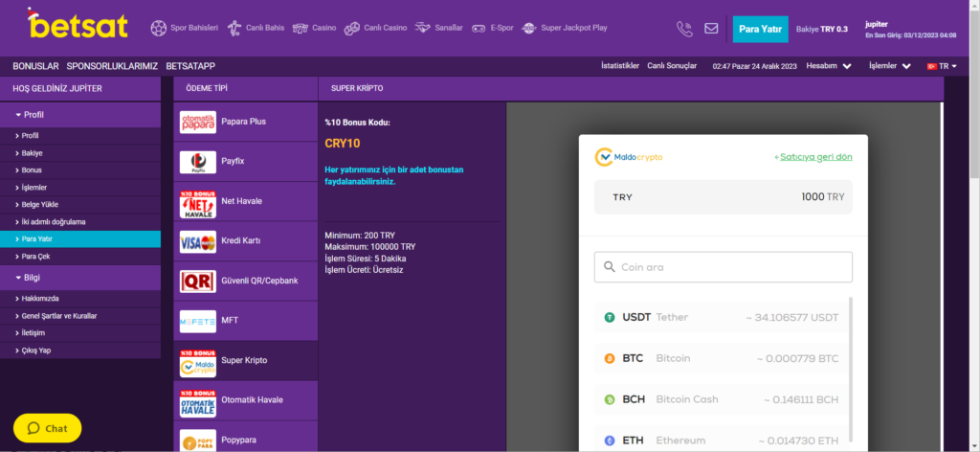The height and width of the screenshot is (452, 980).
Task: Click the Sanallar icon
Action: click(423, 28)
